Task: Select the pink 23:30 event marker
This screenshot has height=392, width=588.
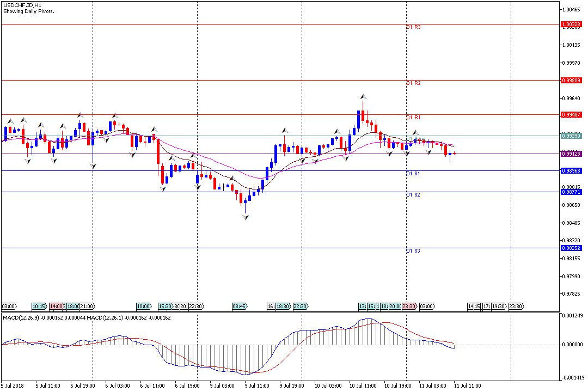Action: (x=409, y=307)
